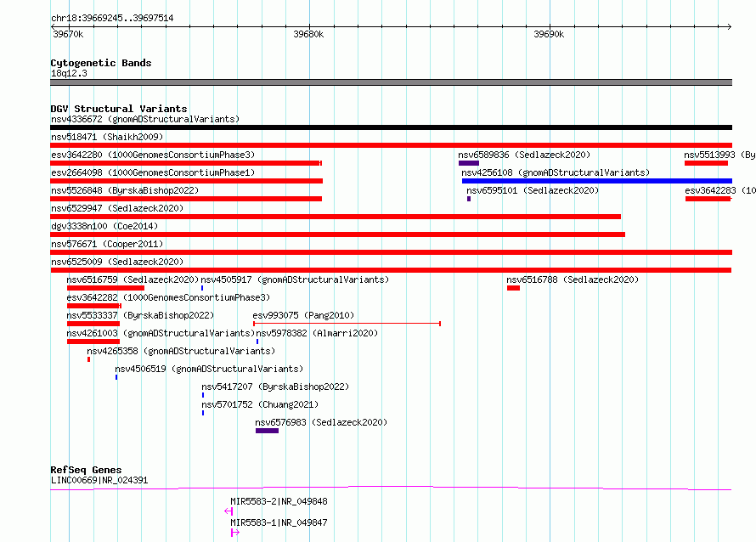Image resolution: width=756 pixels, height=542 pixels.
Task: Click DGV Structural Variants track title
Action: pyautogui.click(x=119, y=109)
